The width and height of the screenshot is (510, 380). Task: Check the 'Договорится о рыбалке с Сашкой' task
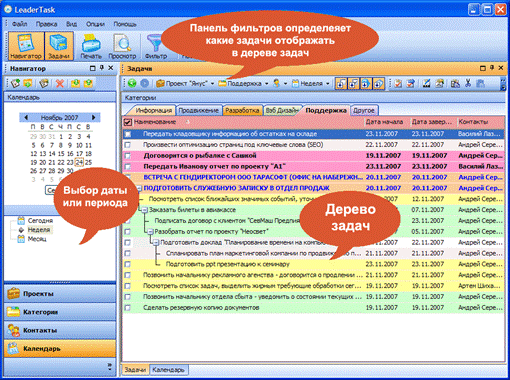pyautogui.click(x=128, y=156)
